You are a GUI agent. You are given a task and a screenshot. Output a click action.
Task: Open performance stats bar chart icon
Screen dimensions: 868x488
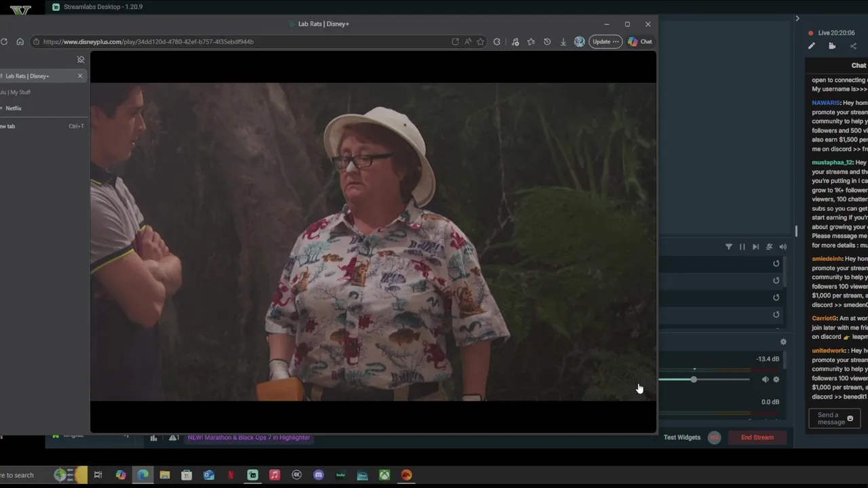pyautogui.click(x=154, y=438)
